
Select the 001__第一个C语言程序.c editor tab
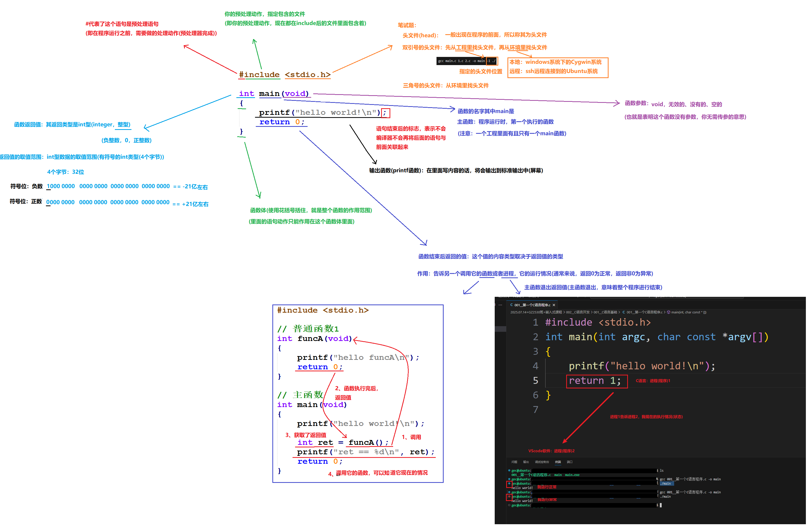(x=532, y=305)
